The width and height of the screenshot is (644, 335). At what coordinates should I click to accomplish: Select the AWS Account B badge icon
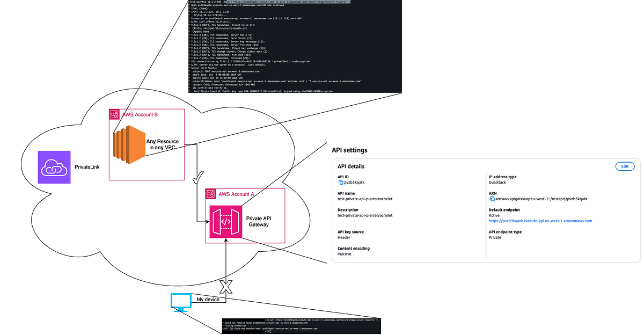coord(114,114)
